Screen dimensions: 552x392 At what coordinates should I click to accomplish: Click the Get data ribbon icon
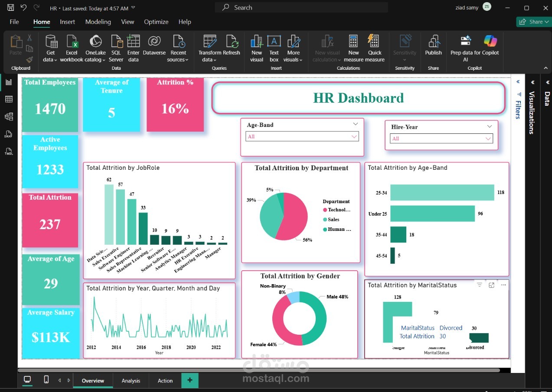tap(51, 42)
